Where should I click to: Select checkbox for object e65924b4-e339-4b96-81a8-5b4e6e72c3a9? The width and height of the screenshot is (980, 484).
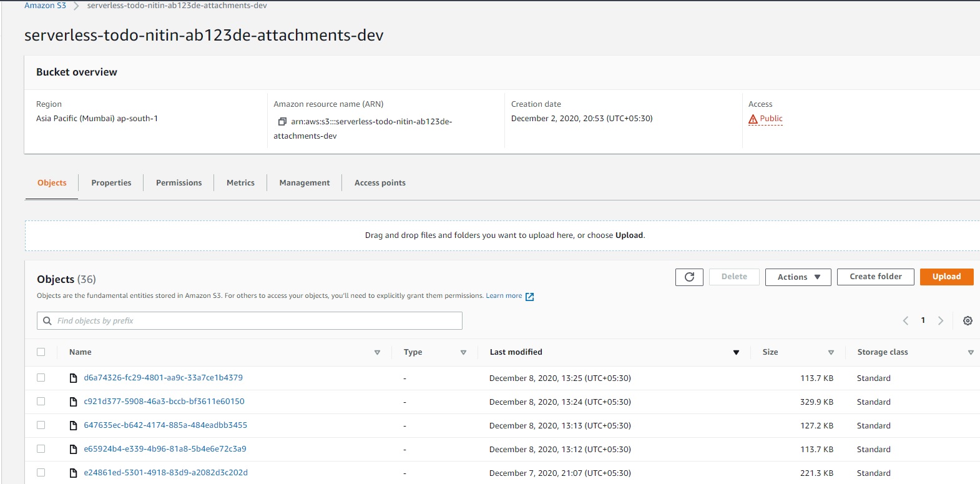pyautogui.click(x=41, y=449)
